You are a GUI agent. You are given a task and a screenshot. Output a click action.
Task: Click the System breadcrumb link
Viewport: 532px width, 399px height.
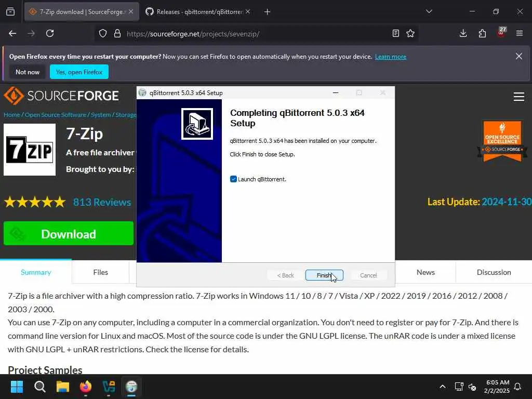point(101,115)
